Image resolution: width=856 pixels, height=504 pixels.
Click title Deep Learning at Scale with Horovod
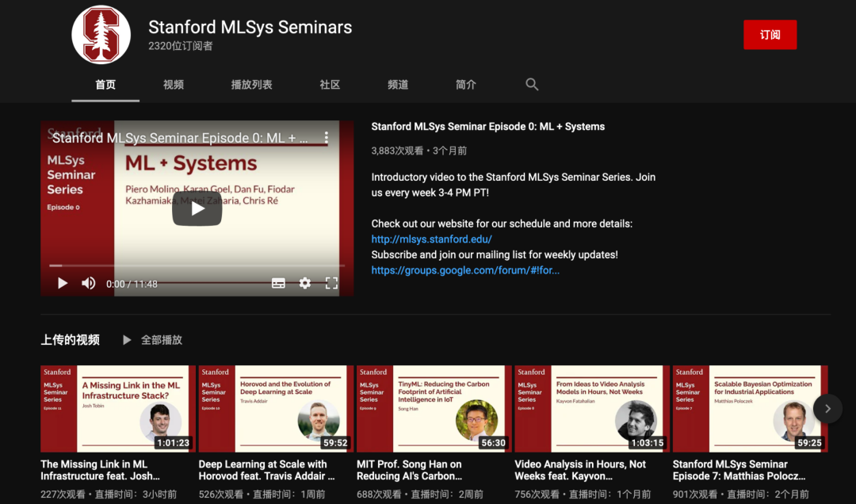click(x=267, y=470)
